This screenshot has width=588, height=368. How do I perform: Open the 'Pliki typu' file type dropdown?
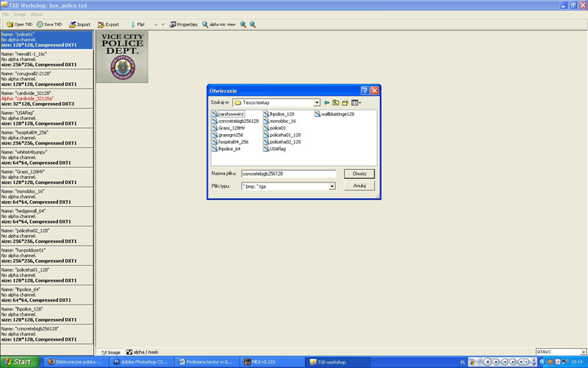332,186
